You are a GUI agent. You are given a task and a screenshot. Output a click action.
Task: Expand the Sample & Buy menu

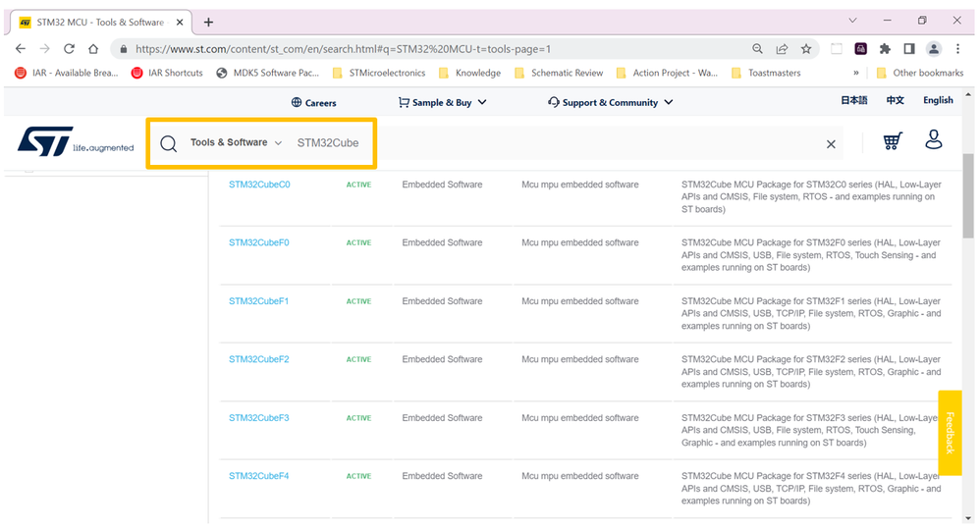(x=443, y=102)
